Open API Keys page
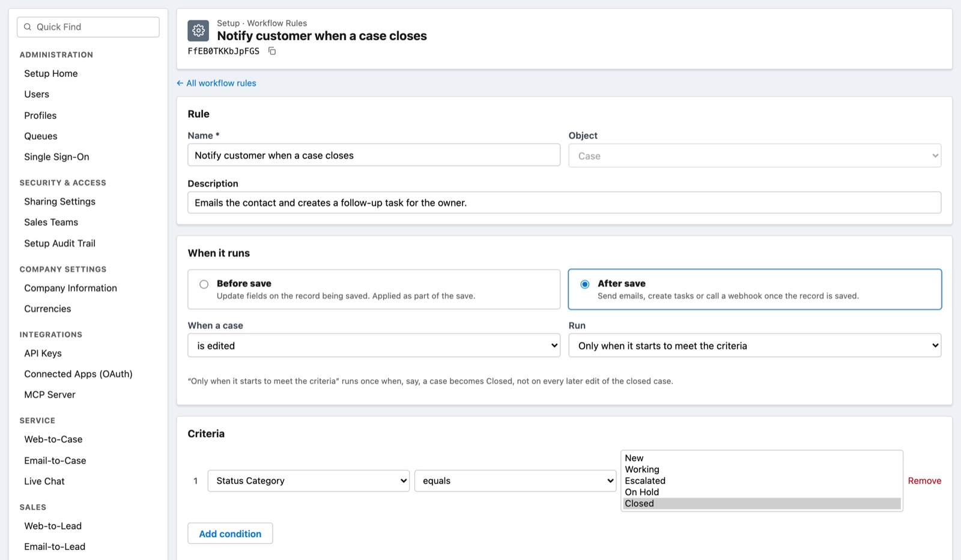This screenshot has height=560, width=961. pyautogui.click(x=43, y=354)
